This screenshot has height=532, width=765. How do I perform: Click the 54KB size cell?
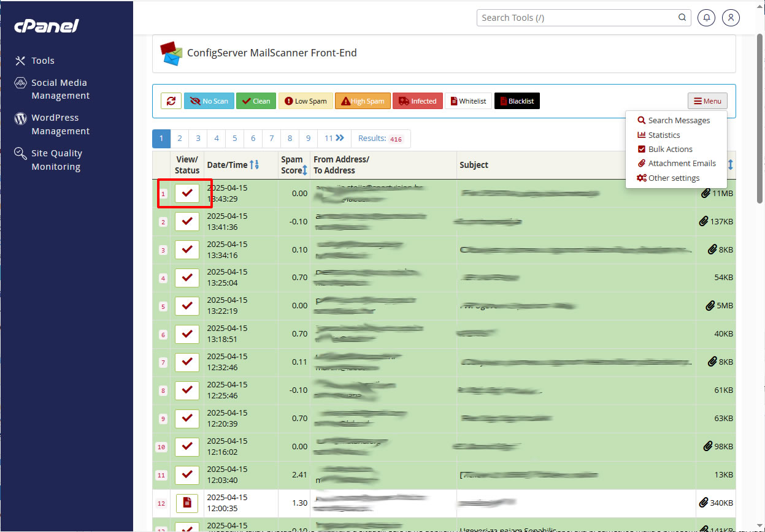point(716,278)
